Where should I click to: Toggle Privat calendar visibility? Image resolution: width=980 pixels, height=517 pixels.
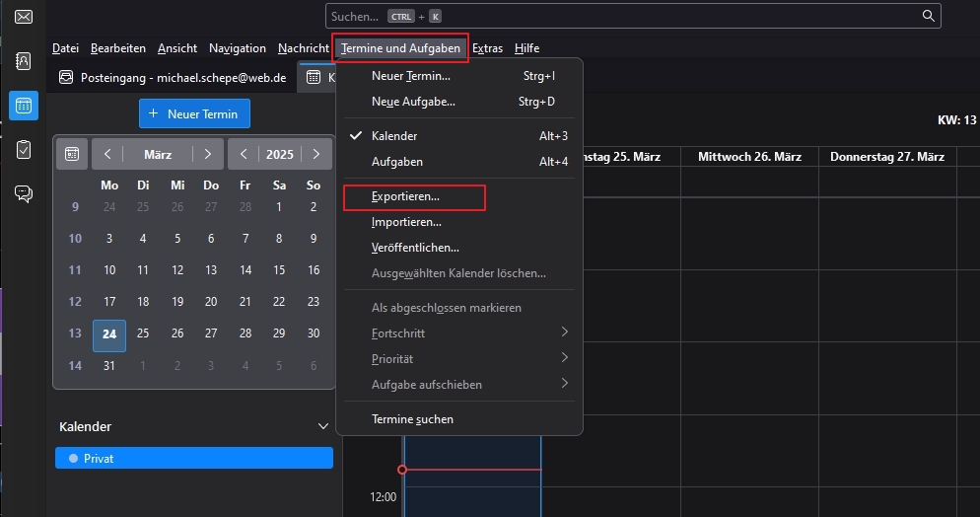point(72,459)
